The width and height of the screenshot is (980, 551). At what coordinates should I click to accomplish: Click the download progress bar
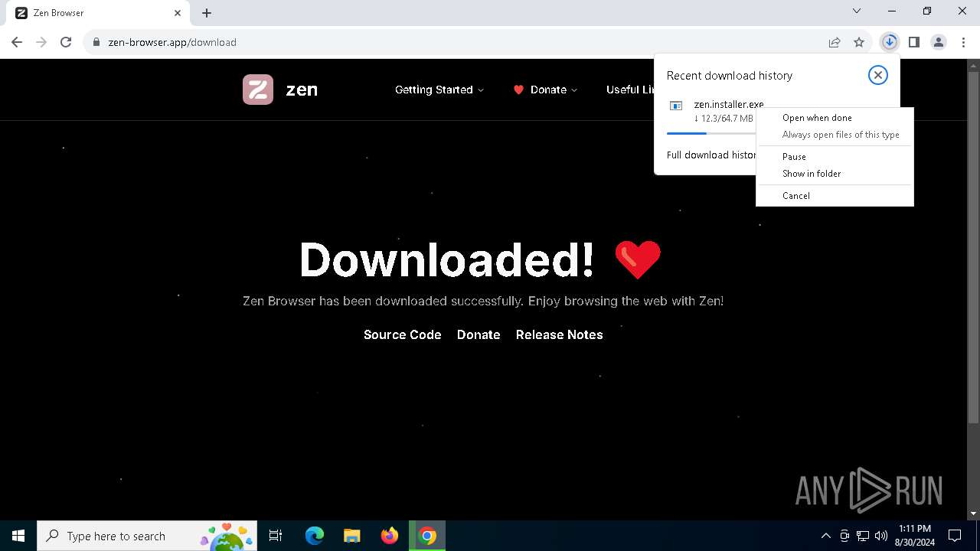(711, 133)
